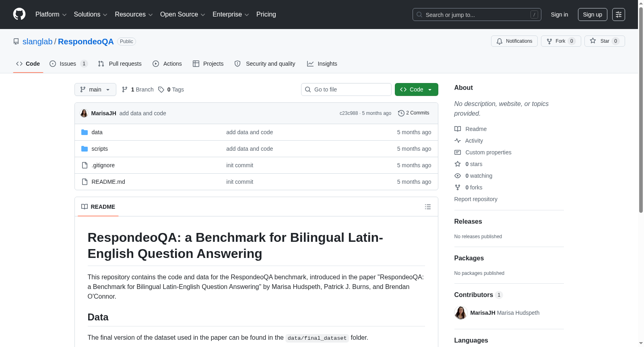
Task: Click the MarisaJH contributor avatar
Action: (460, 313)
